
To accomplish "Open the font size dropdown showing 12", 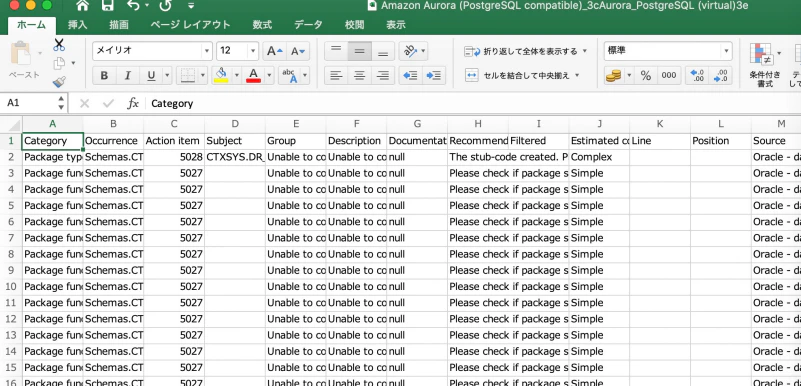I will coord(253,51).
